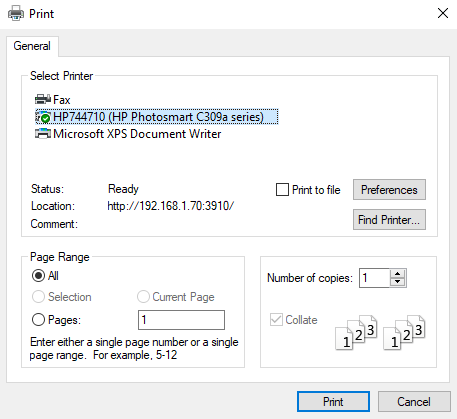457x419 pixels.
Task: Click the Current Page radio button
Action: click(143, 297)
